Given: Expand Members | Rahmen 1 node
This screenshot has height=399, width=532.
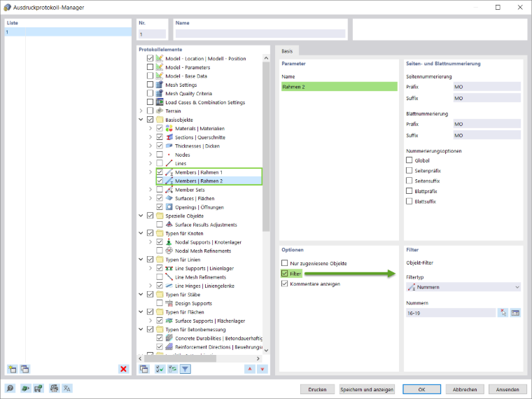Looking at the screenshot, I should point(150,172).
